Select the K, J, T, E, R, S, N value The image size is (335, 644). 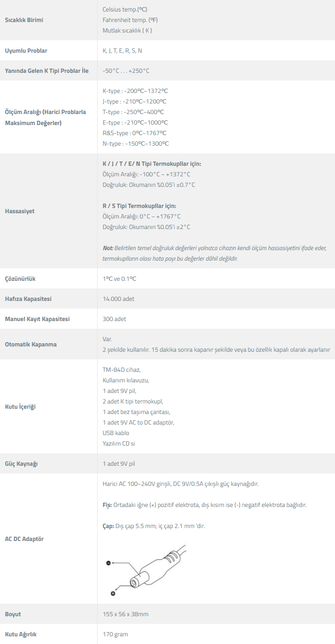tap(122, 51)
